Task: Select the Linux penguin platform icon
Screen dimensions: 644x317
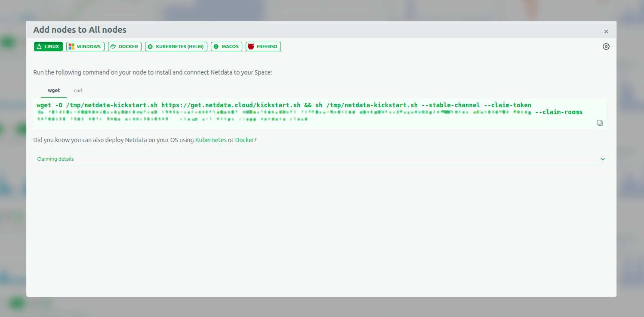Action: click(39, 47)
